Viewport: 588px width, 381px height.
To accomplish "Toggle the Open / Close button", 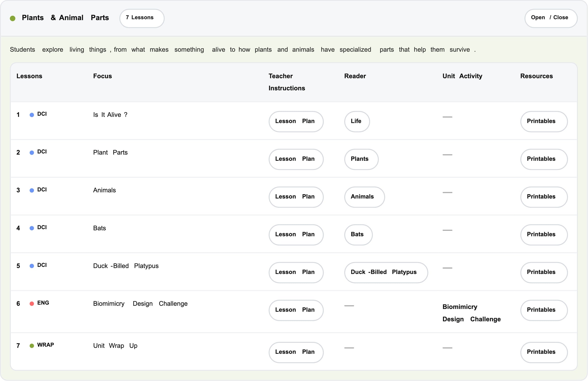I will click(551, 18).
